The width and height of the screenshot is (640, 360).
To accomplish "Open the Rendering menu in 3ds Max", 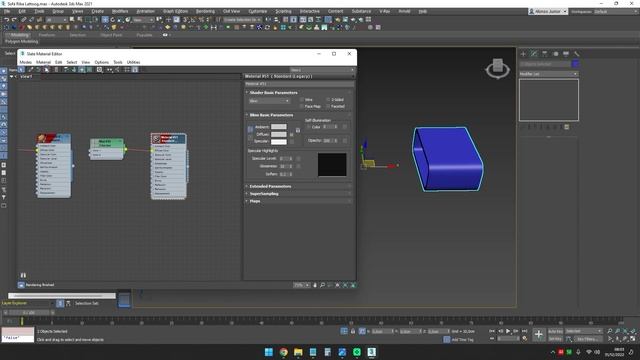I will click(x=205, y=11).
